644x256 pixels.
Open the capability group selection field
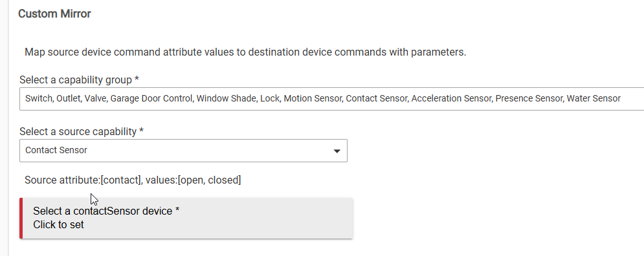pyautogui.click(x=331, y=98)
